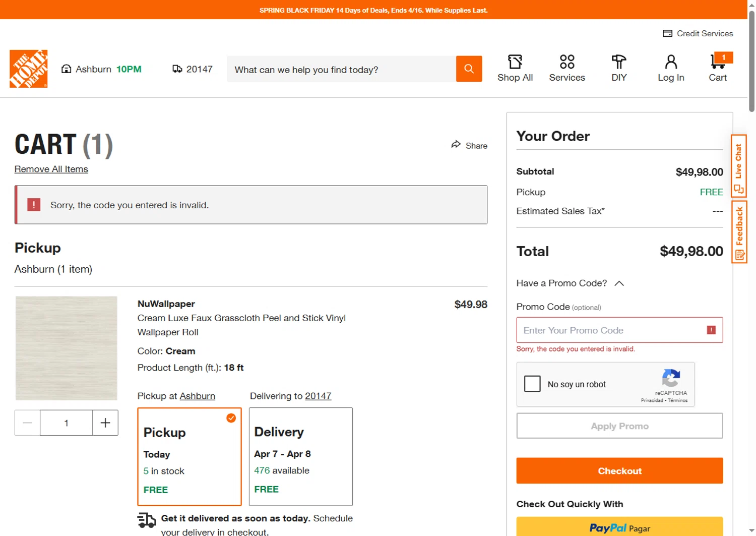Viewport: 756px width, 536px height.
Task: Click the same-day delivery truck icon
Action: 147,520
